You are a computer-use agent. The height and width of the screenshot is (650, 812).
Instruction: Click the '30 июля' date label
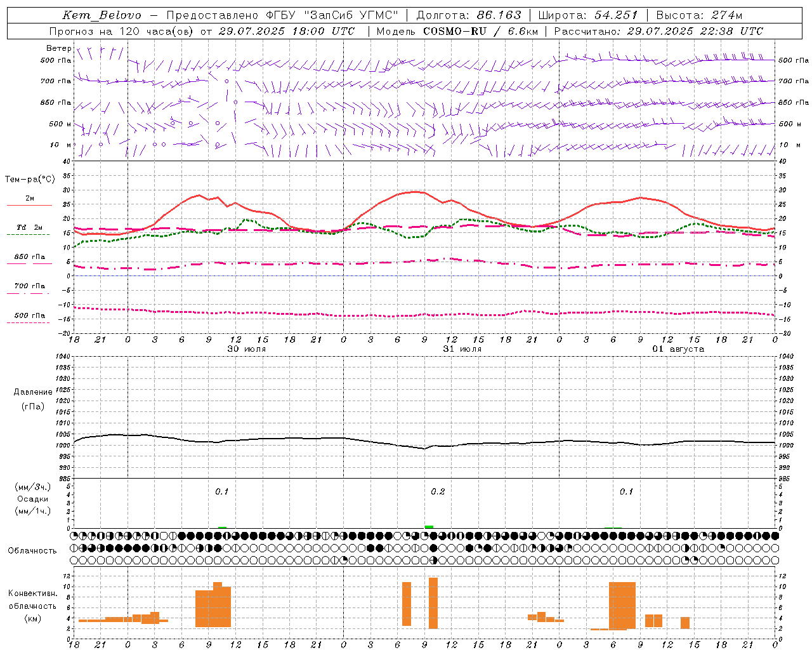click(x=246, y=349)
